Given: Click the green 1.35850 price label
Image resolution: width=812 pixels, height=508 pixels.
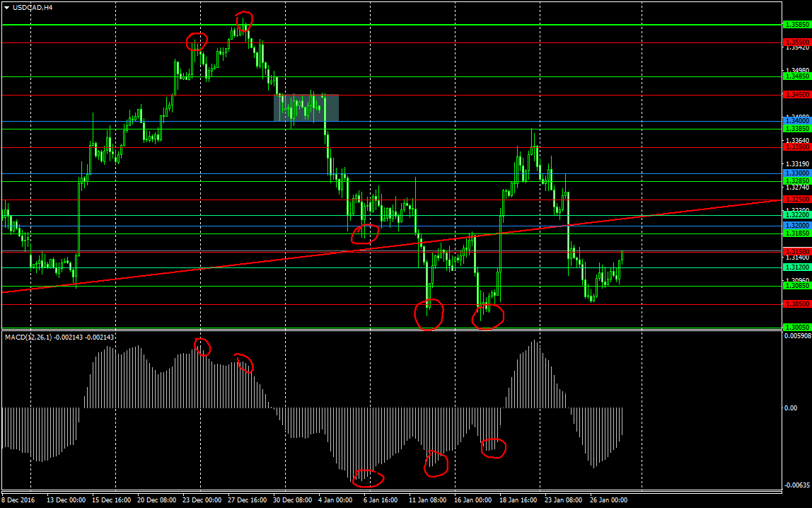Looking at the screenshot, I should pyautogui.click(x=797, y=25).
